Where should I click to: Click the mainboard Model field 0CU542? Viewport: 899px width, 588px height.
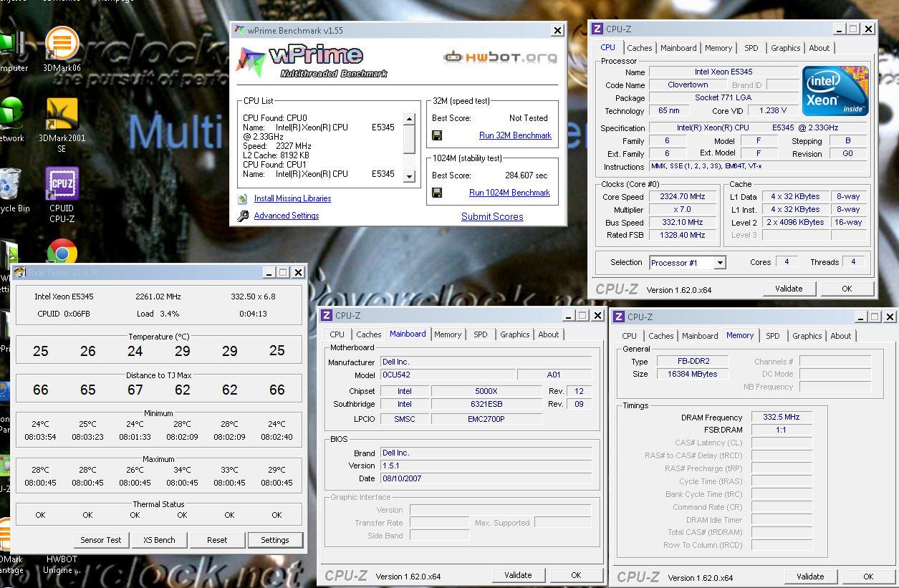coord(447,375)
